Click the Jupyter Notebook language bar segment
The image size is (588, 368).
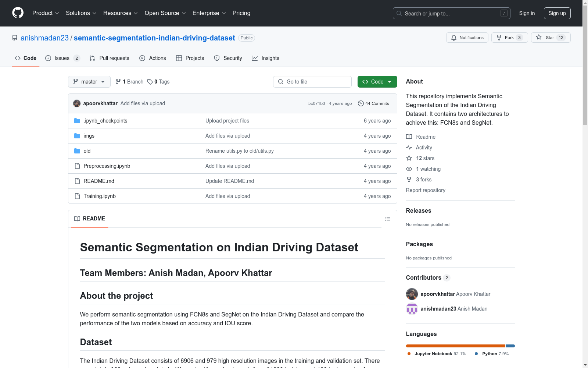pyautogui.click(x=456, y=346)
